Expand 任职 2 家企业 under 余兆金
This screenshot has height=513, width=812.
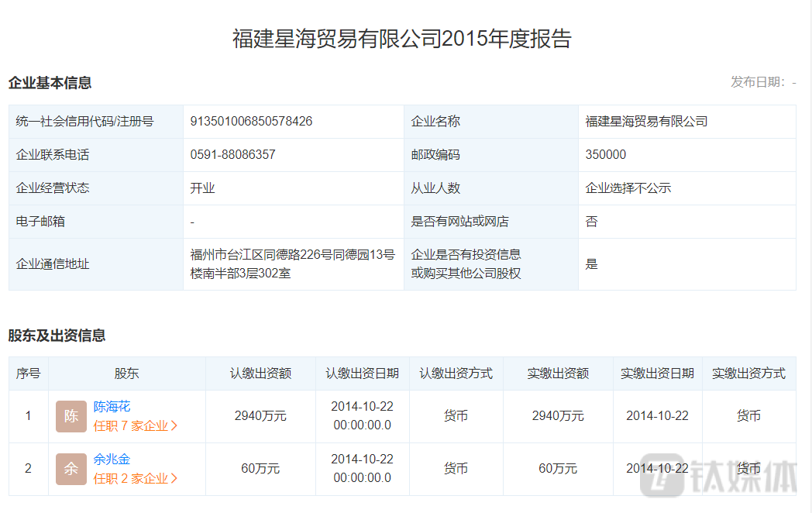tap(136, 478)
